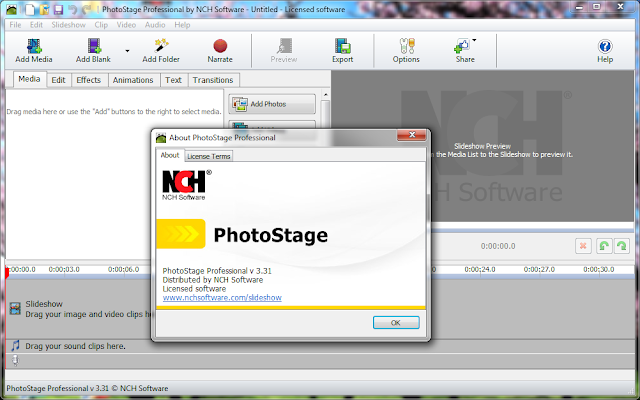Click the Add Media toolbar icon
640x400 pixels.
(x=34, y=46)
